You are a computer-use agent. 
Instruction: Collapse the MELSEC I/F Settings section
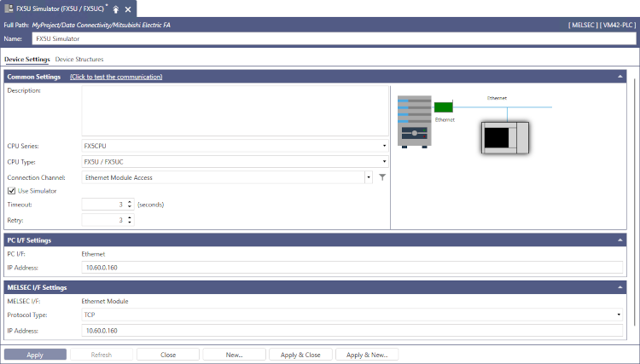coord(620,287)
